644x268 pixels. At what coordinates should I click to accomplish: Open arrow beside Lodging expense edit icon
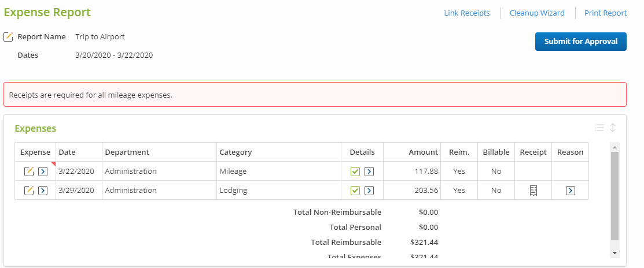click(43, 191)
